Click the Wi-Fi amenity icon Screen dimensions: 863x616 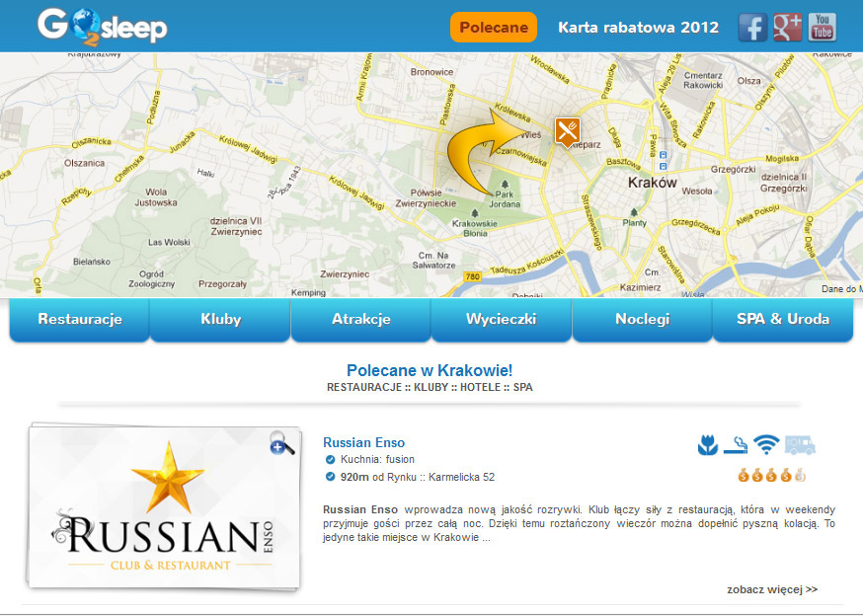coord(766,444)
